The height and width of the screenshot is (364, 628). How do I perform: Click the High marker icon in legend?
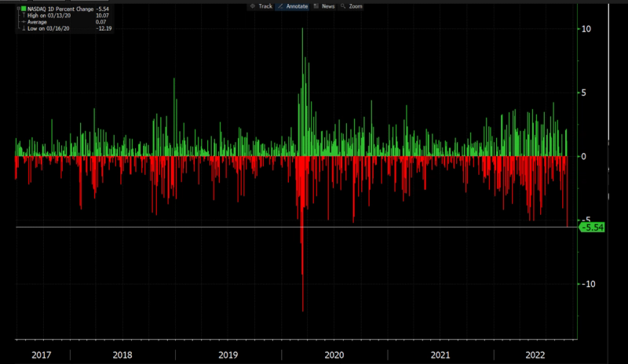[24, 15]
